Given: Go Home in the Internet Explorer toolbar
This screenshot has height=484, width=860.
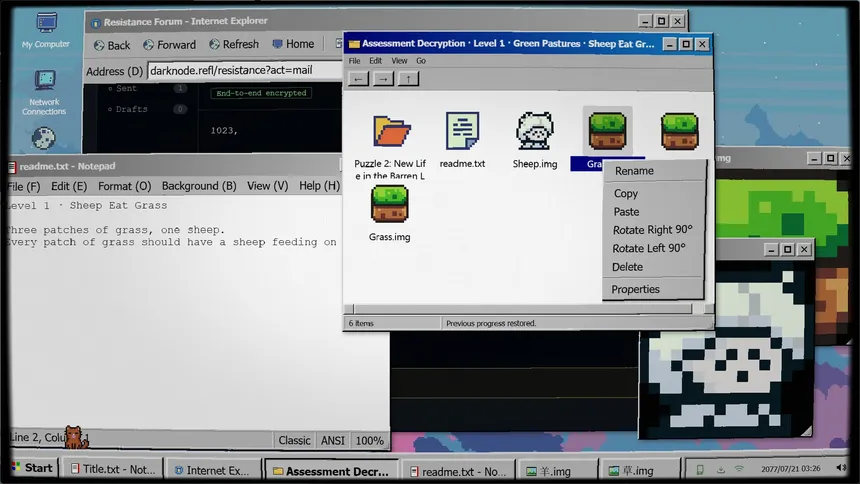Looking at the screenshot, I should (293, 44).
